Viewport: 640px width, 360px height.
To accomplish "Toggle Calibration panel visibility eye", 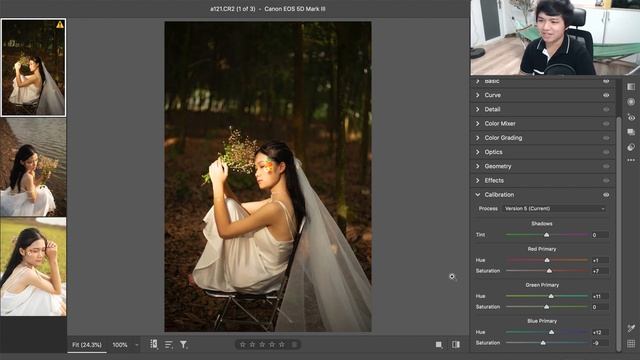I will coord(606,195).
